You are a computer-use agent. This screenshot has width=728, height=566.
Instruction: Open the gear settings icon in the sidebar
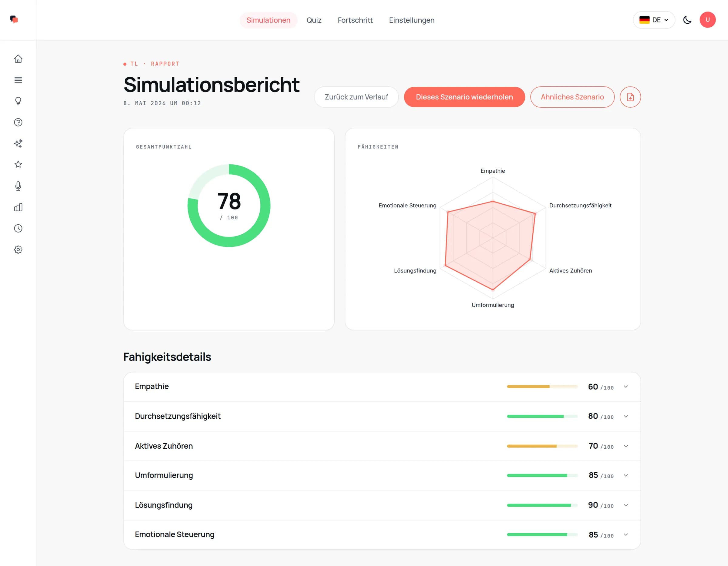(18, 250)
